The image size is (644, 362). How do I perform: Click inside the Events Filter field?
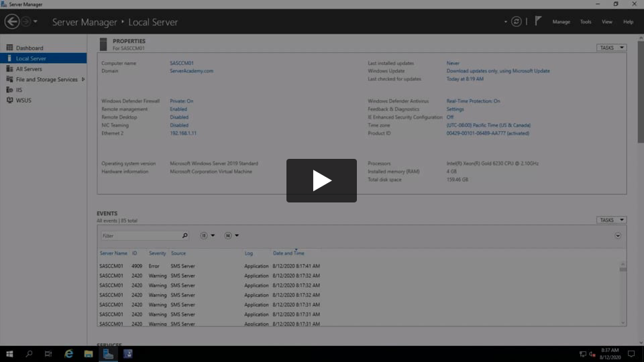point(141,236)
